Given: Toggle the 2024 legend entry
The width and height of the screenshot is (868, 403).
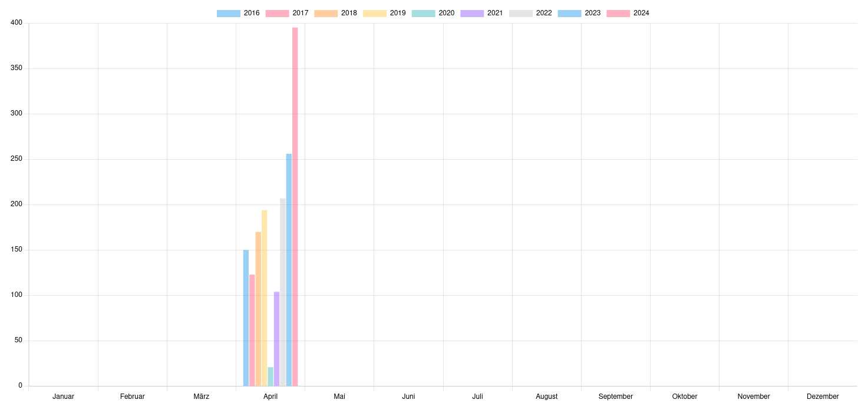Looking at the screenshot, I should pyautogui.click(x=628, y=13).
